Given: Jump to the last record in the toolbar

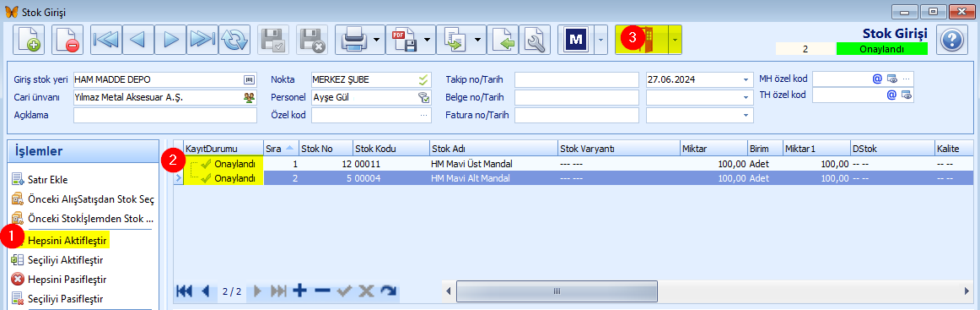Looking at the screenshot, I should pyautogui.click(x=202, y=40).
